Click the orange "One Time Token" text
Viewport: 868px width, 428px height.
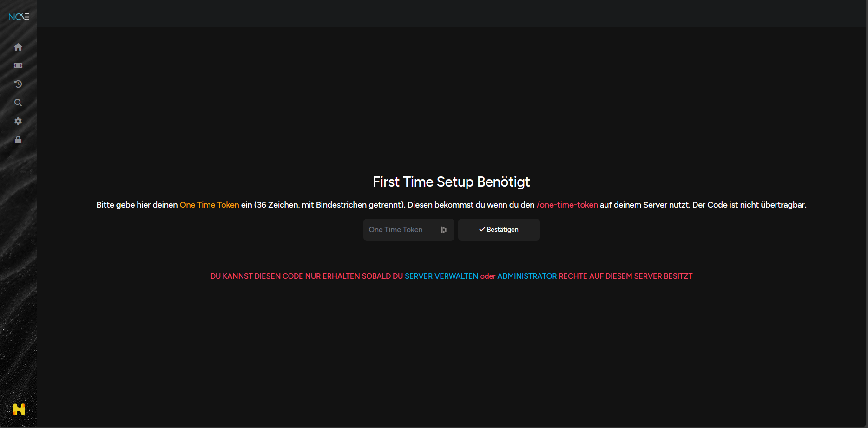click(209, 205)
